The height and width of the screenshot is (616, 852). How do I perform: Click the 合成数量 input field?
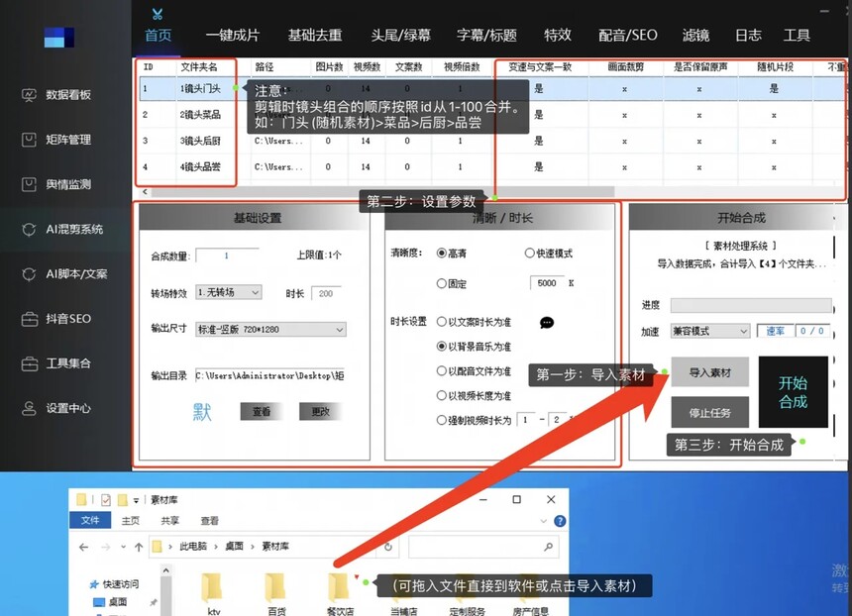click(227, 256)
